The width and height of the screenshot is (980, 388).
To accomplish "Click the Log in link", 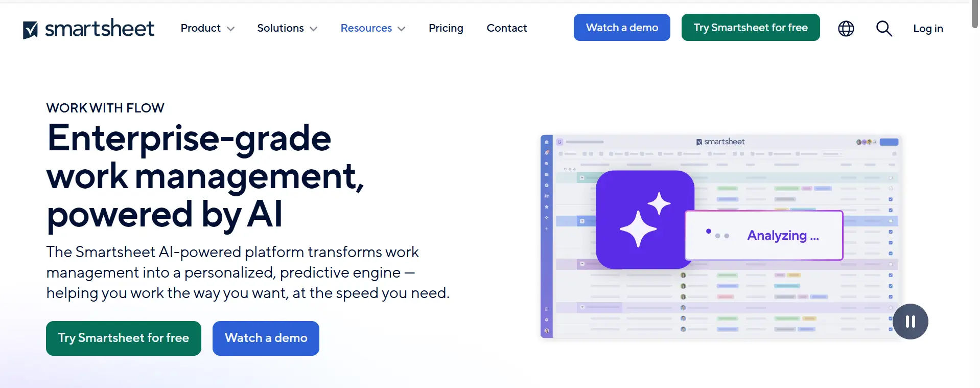I will click(928, 29).
